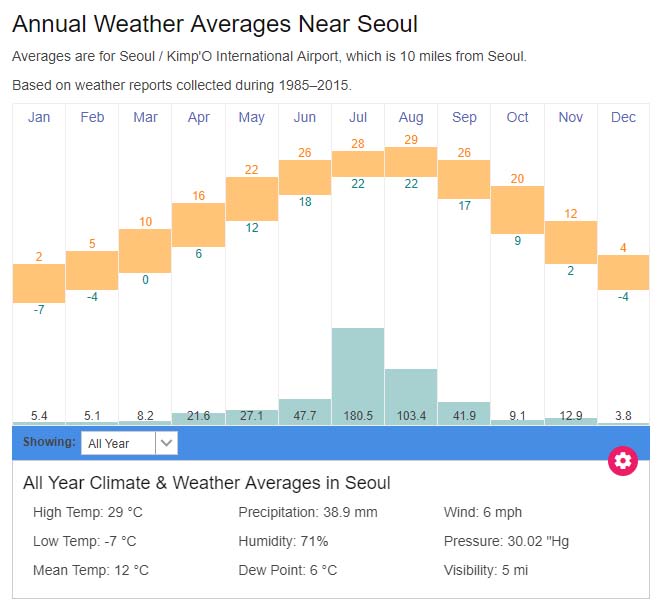Click the Jul month column header

358,117
